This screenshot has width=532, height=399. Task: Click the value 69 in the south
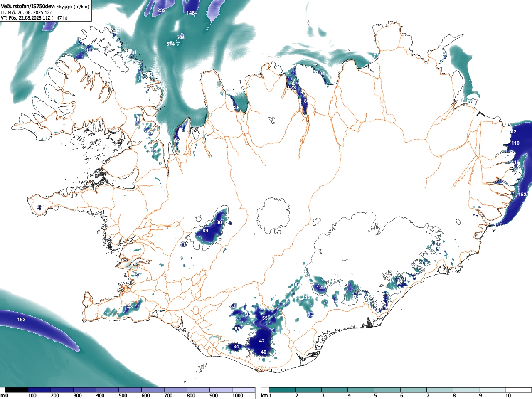[x=237, y=329]
